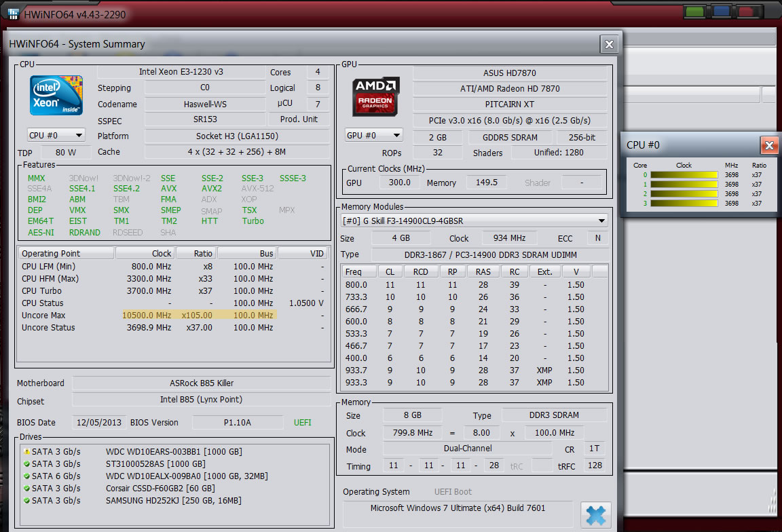Click the Turbo feature label

click(x=253, y=221)
